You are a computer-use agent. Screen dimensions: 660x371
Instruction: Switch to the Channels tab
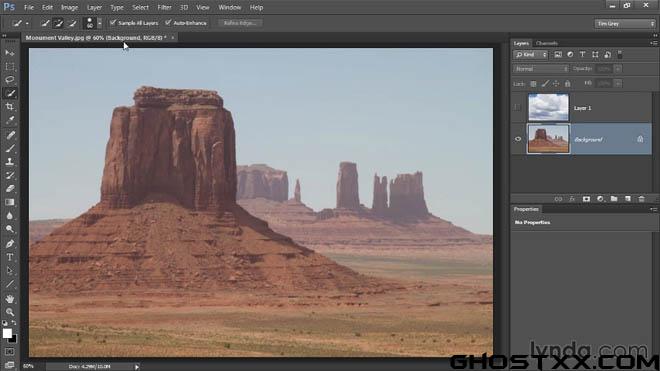pyautogui.click(x=547, y=43)
